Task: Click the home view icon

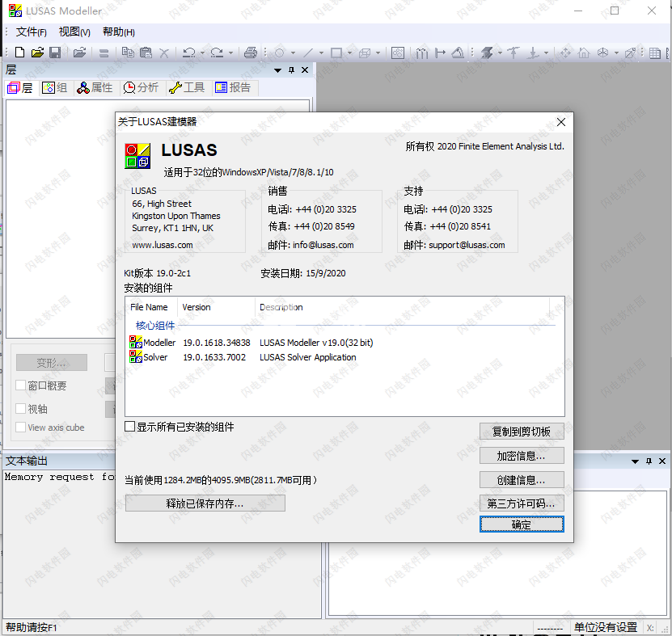Action: pos(584,53)
